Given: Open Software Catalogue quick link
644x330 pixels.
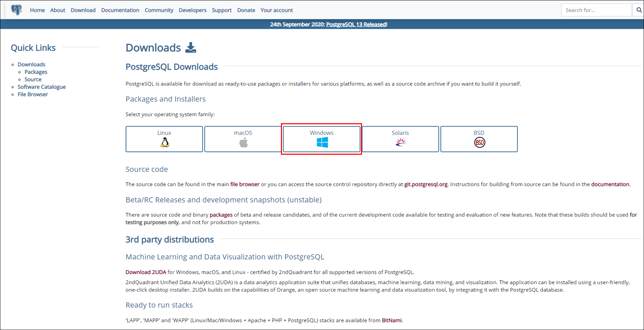Looking at the screenshot, I should pyautogui.click(x=42, y=87).
